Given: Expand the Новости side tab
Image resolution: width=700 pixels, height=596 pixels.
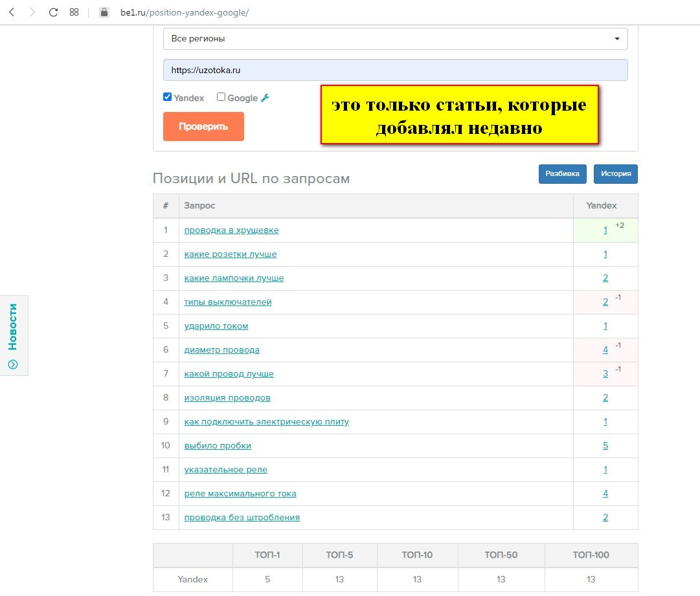Looking at the screenshot, I should tap(14, 335).
